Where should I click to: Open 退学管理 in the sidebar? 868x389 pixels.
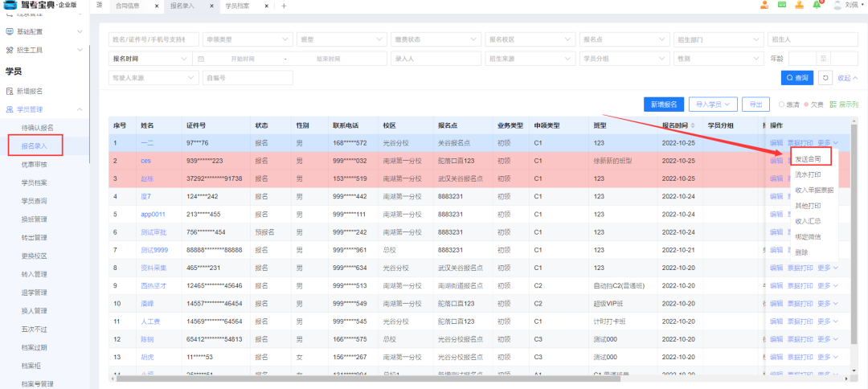35,293
